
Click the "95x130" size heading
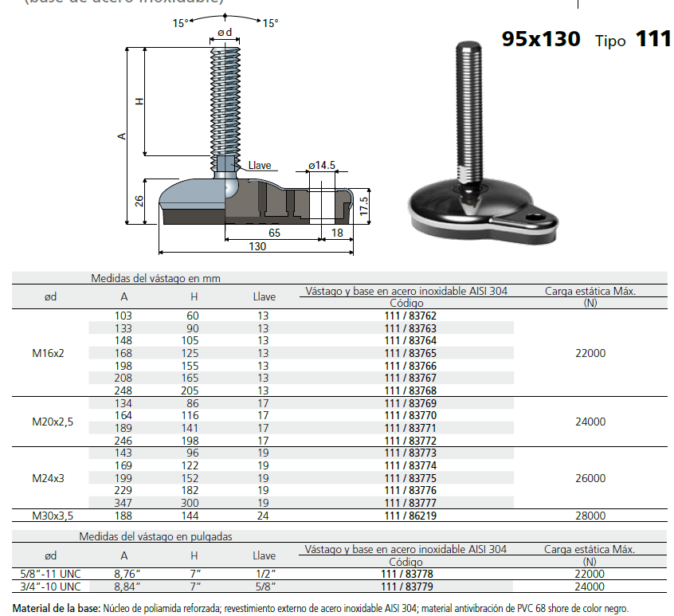(x=541, y=38)
